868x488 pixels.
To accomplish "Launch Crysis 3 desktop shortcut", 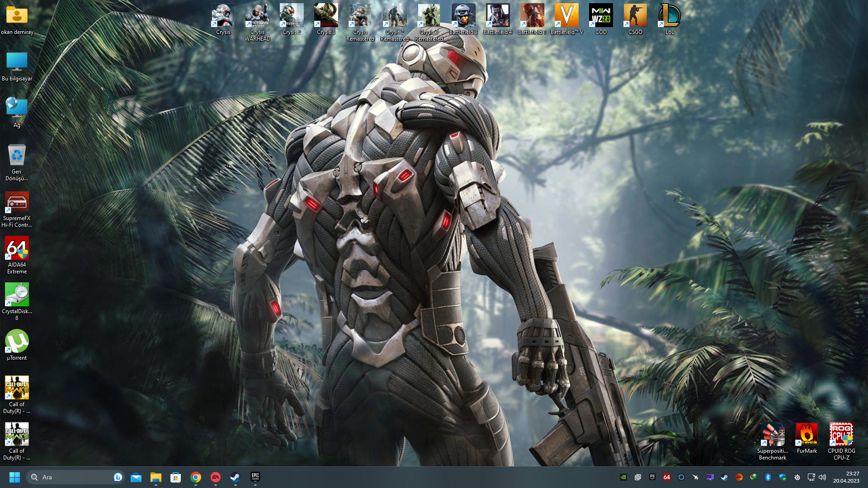I will [x=326, y=16].
